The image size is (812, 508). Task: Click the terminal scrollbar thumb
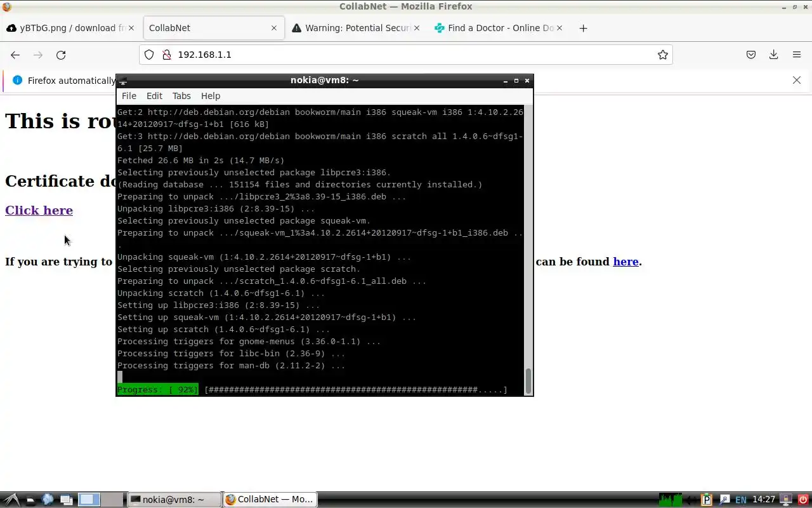[528, 380]
